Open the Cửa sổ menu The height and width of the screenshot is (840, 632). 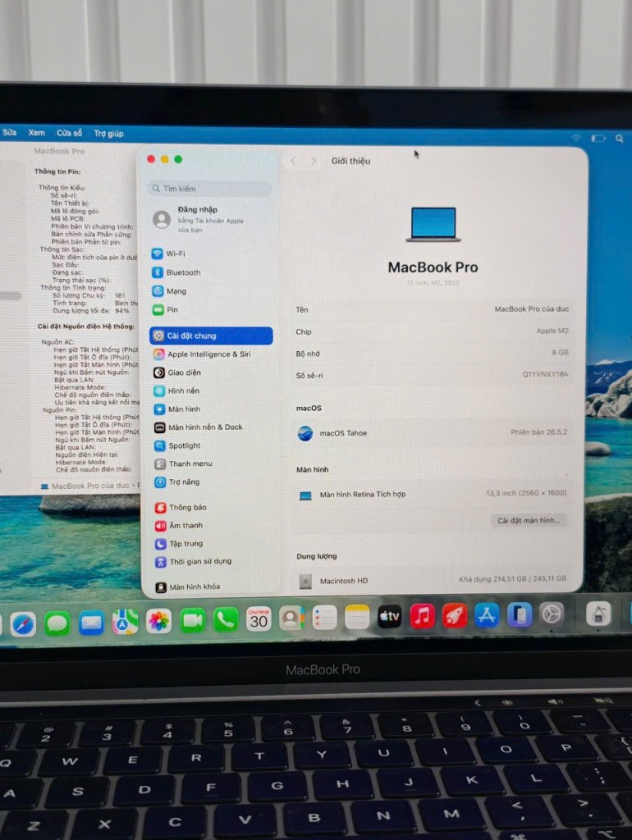[x=70, y=133]
